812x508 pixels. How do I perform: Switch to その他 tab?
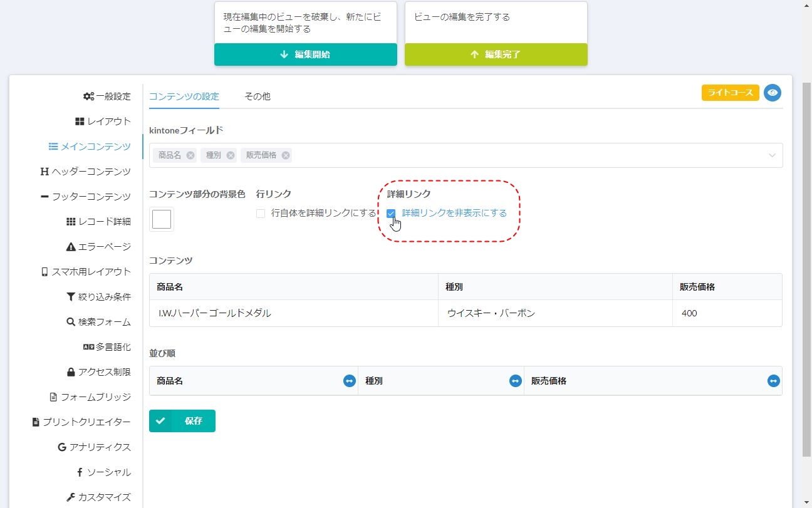point(258,96)
